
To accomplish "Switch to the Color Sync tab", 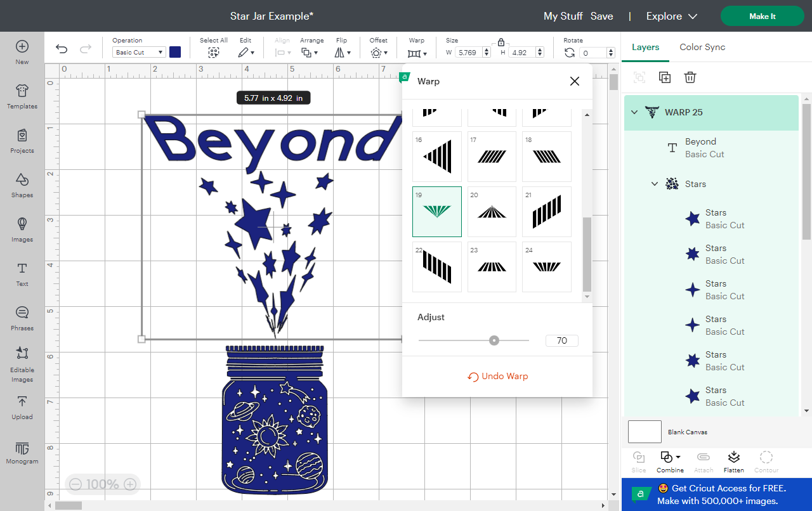I will (702, 47).
